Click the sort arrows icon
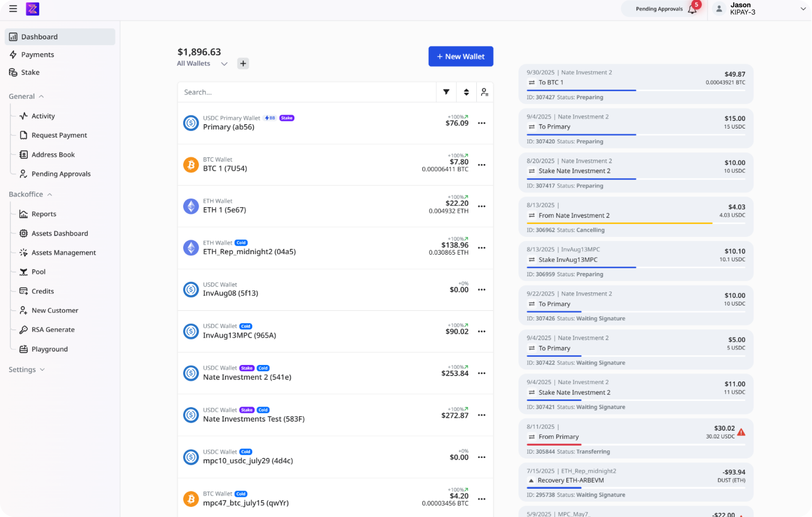Viewport: 812px width, 517px height. click(466, 92)
